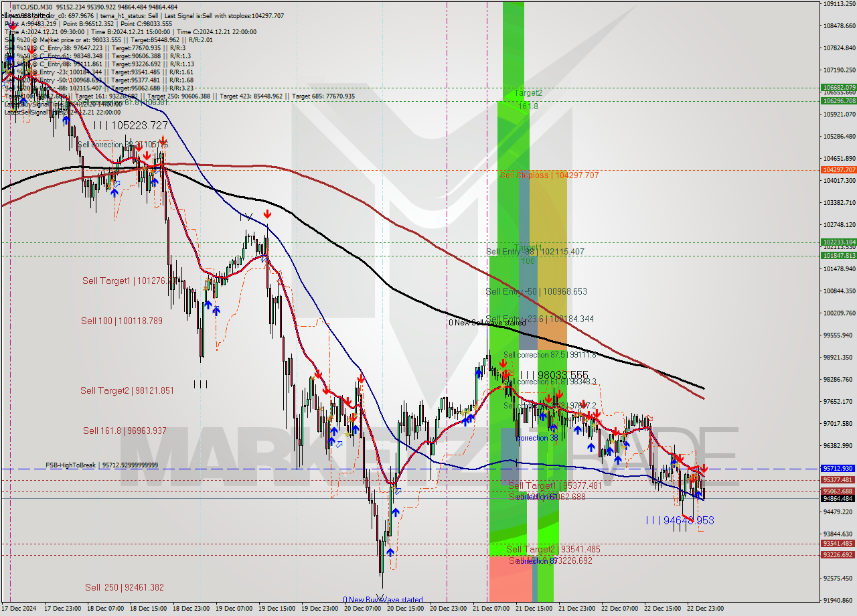
Task: Click the red 93541.485 price tag
Action: (x=838, y=544)
